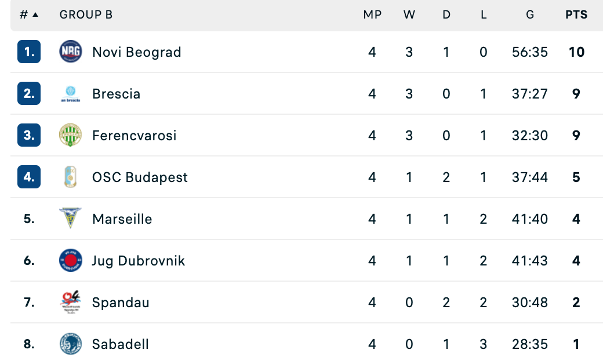Sort table by MP column header
Viewport: 603px width, 364px height.
click(372, 14)
